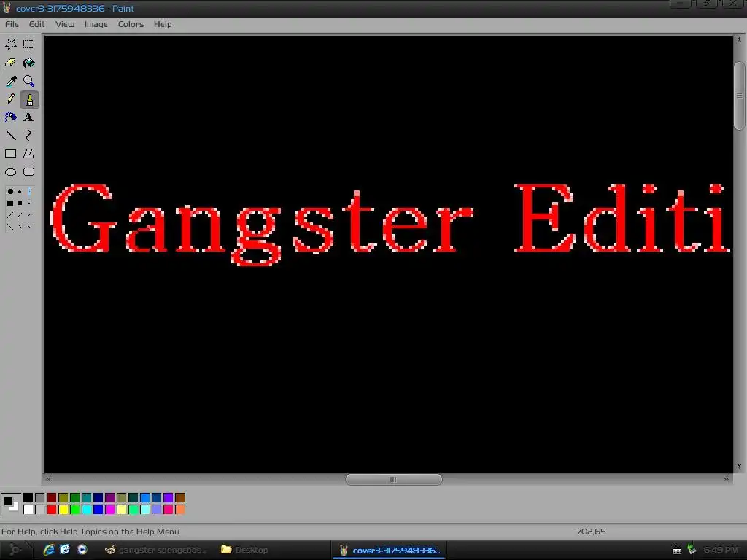Select the Brush tool

[29, 99]
